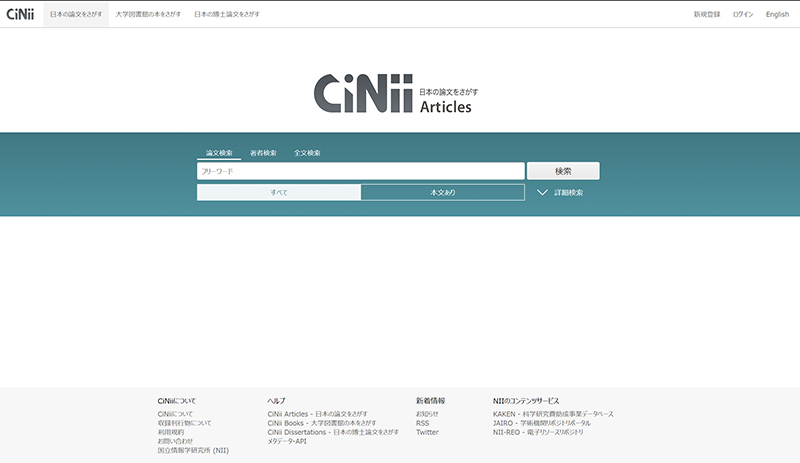Switch to the 論文検索 tab
Screen dimensions: 800x463
pos(219,153)
